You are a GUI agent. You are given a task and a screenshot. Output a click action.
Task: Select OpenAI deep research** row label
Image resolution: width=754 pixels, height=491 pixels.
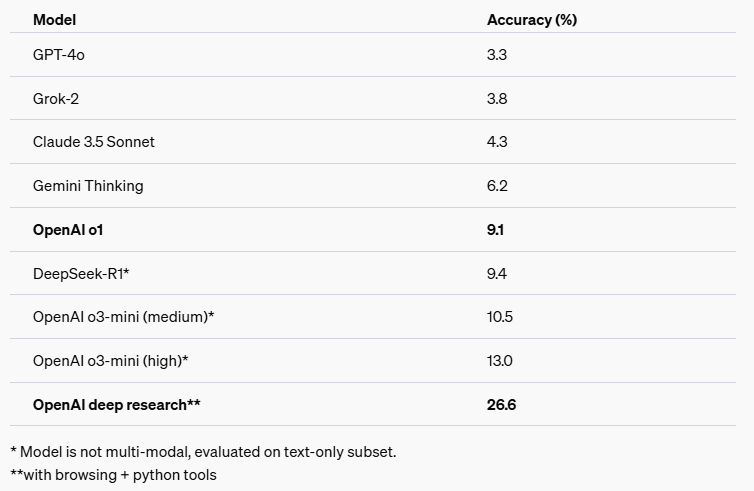tap(116, 405)
